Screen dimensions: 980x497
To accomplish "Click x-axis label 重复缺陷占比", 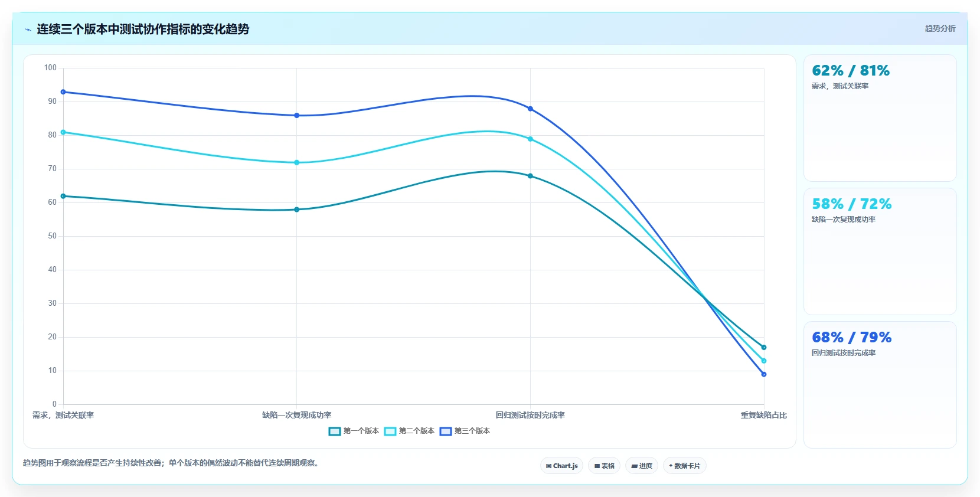I will [764, 416].
